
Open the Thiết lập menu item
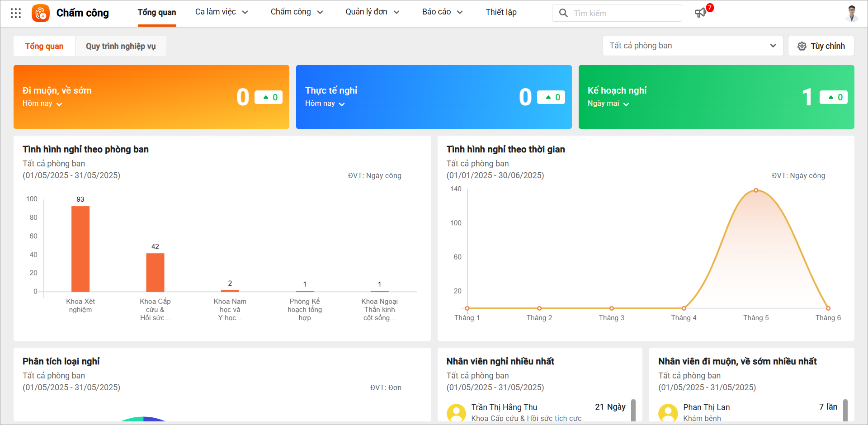click(x=501, y=12)
